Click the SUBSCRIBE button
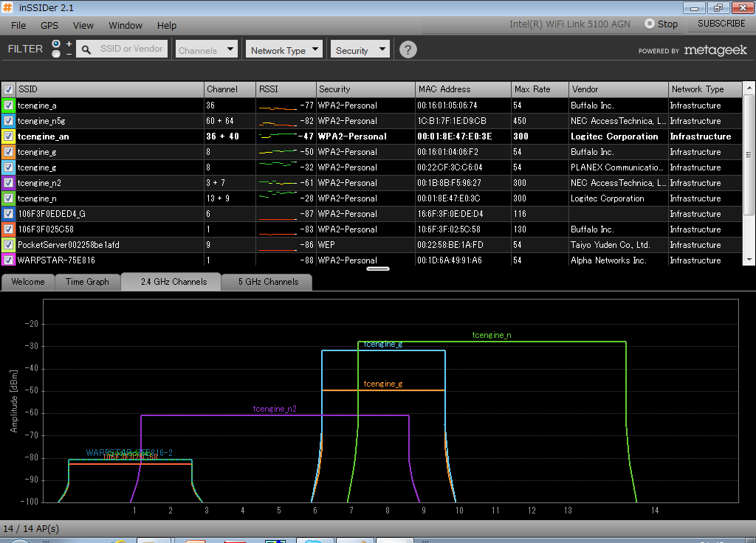756x543 pixels. (721, 24)
